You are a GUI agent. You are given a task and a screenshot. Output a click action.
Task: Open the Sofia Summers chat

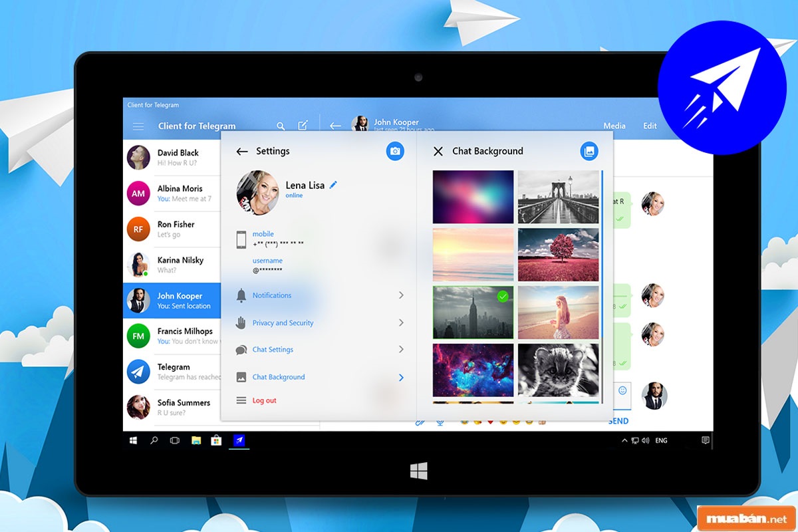pyautogui.click(x=172, y=408)
